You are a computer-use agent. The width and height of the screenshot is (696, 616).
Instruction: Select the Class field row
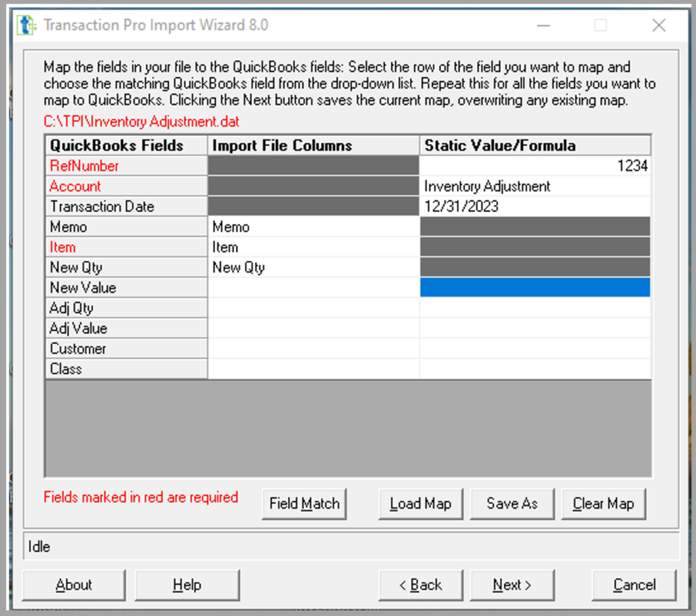[x=126, y=369]
